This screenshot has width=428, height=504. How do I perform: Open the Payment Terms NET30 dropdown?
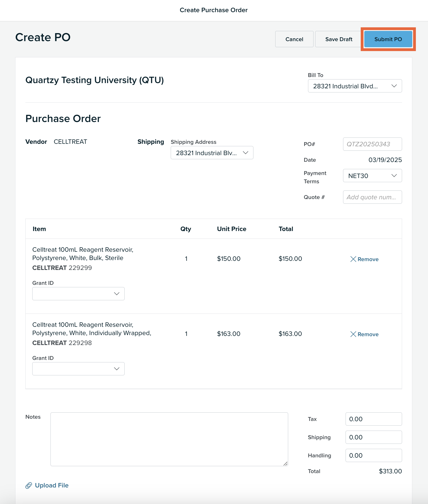point(372,176)
